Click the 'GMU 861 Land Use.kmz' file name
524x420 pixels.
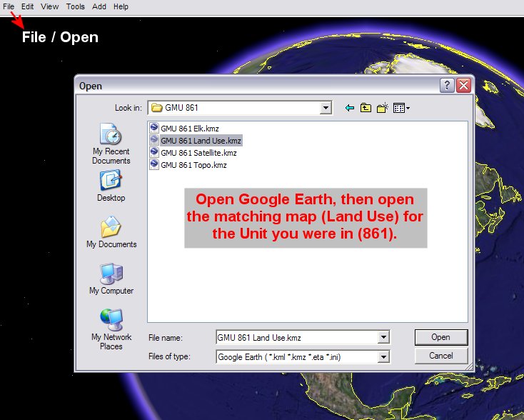pyautogui.click(x=201, y=141)
